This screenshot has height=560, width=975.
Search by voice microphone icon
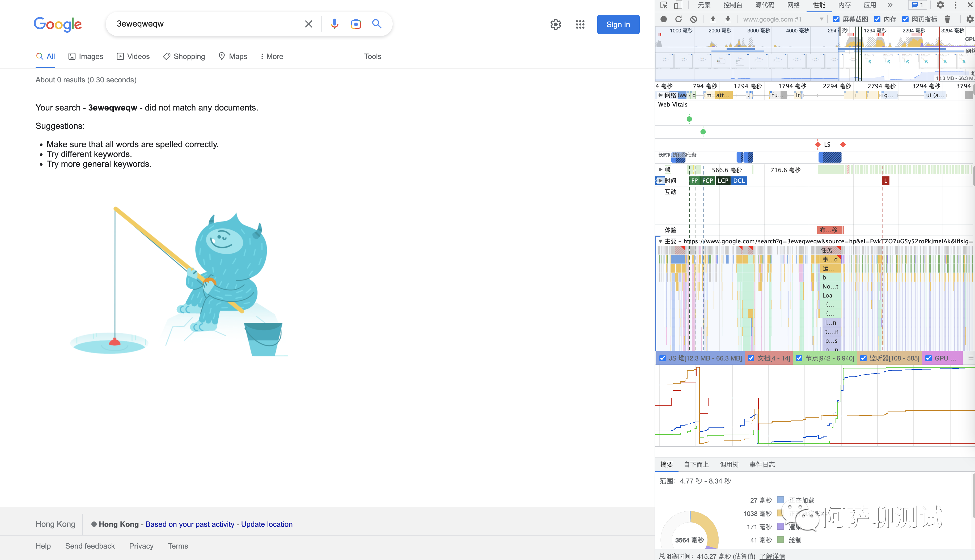pyautogui.click(x=335, y=24)
